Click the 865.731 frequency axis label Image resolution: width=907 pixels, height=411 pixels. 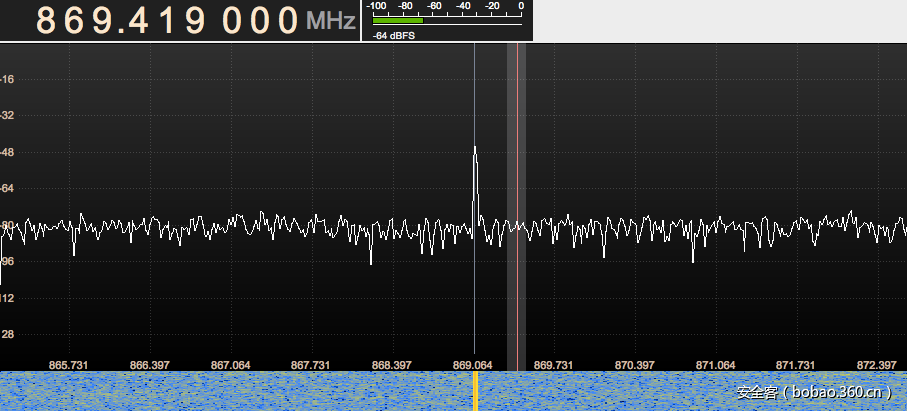pos(68,365)
